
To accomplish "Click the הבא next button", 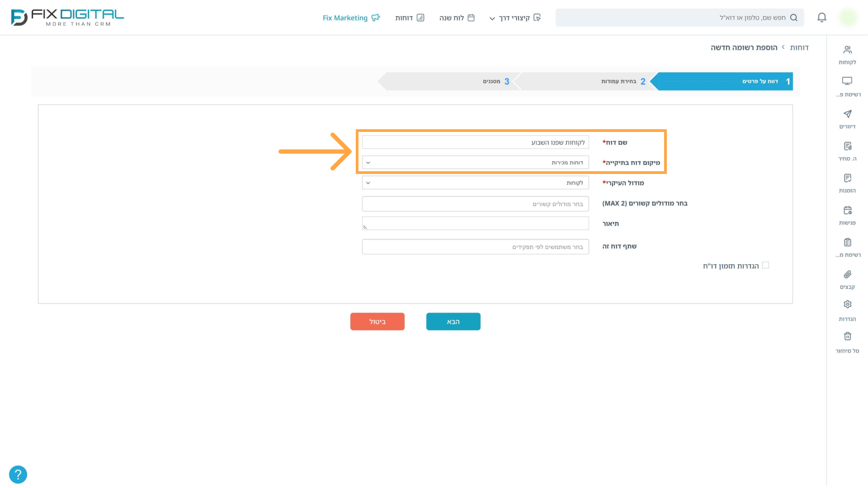I will [x=453, y=322].
